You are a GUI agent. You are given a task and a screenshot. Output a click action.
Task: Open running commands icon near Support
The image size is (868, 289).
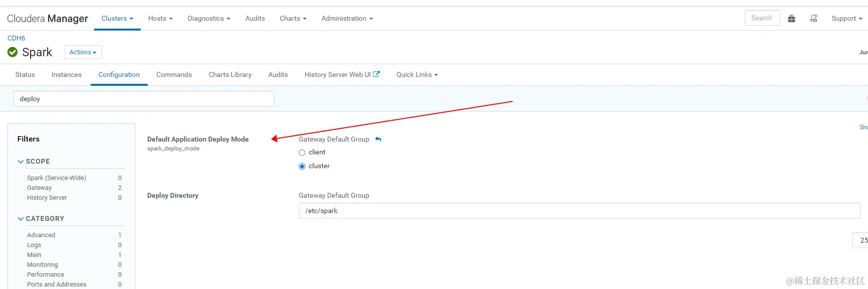[813, 18]
